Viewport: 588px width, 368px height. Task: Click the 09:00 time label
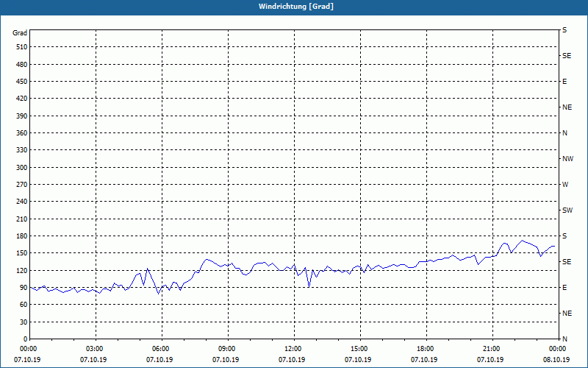tap(228, 349)
